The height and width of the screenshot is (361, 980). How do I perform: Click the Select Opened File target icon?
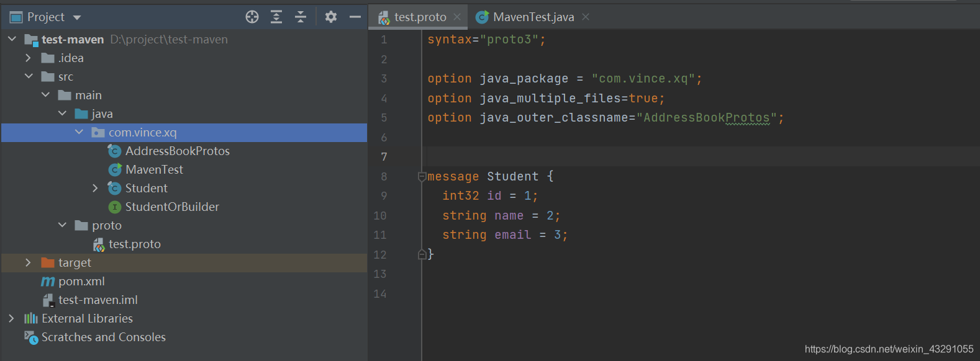click(252, 17)
